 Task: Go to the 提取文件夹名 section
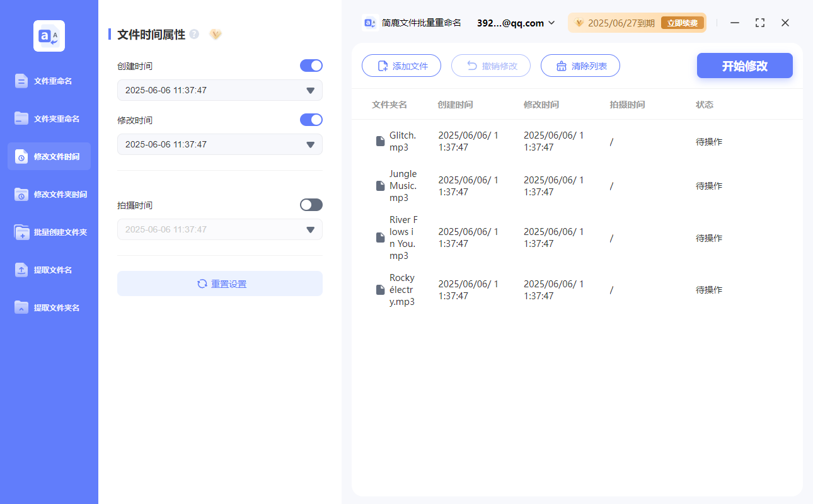(49, 307)
